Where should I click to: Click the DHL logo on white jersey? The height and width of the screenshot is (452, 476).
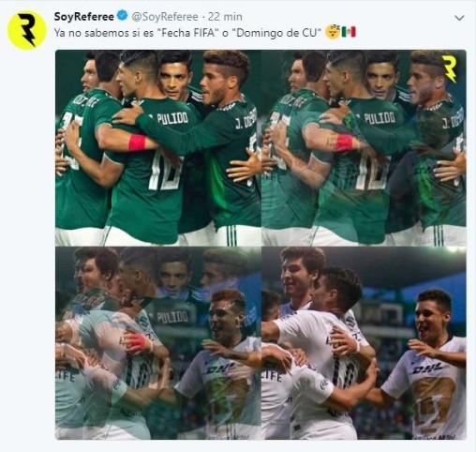point(428,369)
